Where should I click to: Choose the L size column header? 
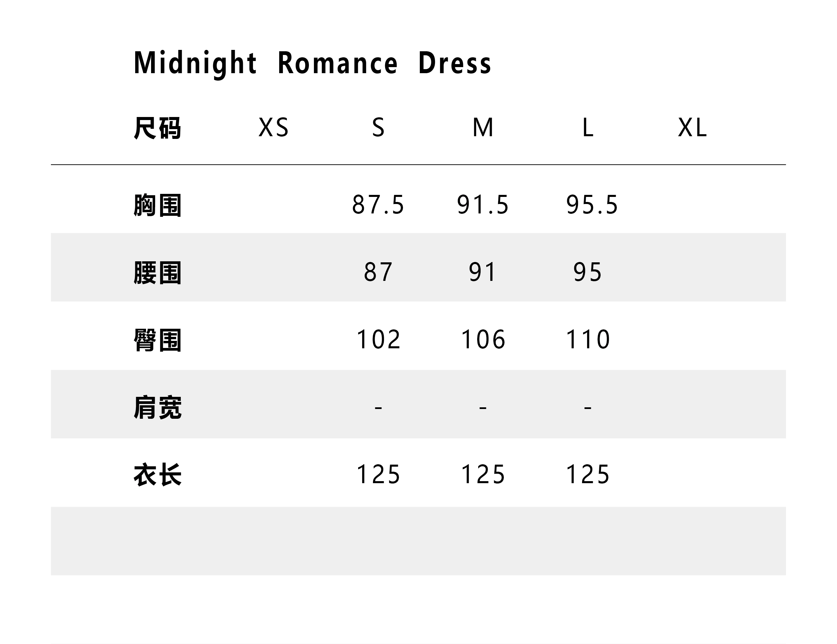pyautogui.click(x=587, y=127)
